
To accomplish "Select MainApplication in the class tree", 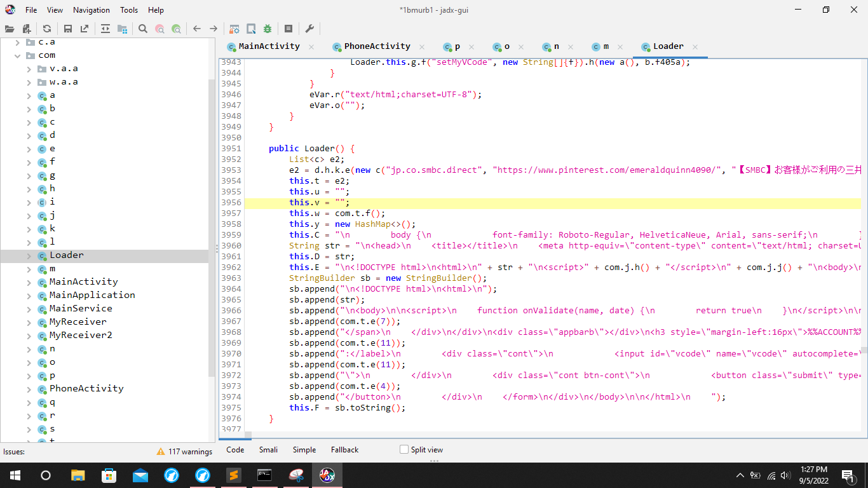I will coord(92,295).
